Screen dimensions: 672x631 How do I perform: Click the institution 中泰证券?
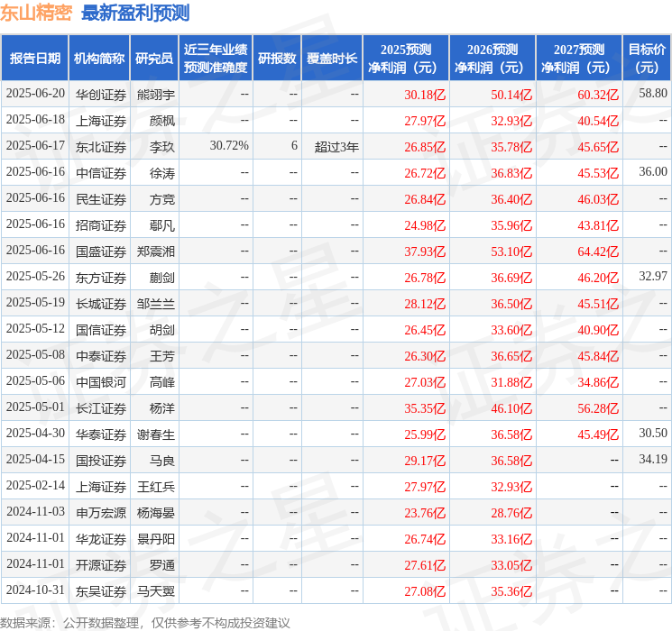pyautogui.click(x=101, y=356)
